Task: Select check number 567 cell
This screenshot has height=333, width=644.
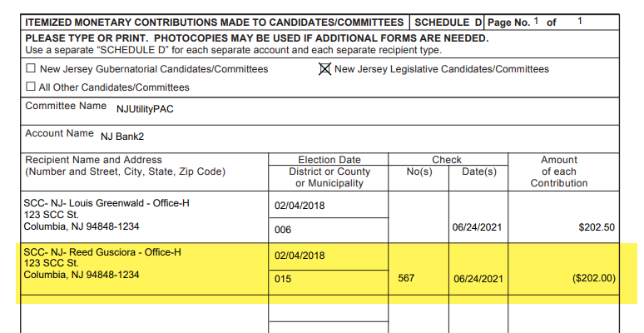Action: (419, 269)
